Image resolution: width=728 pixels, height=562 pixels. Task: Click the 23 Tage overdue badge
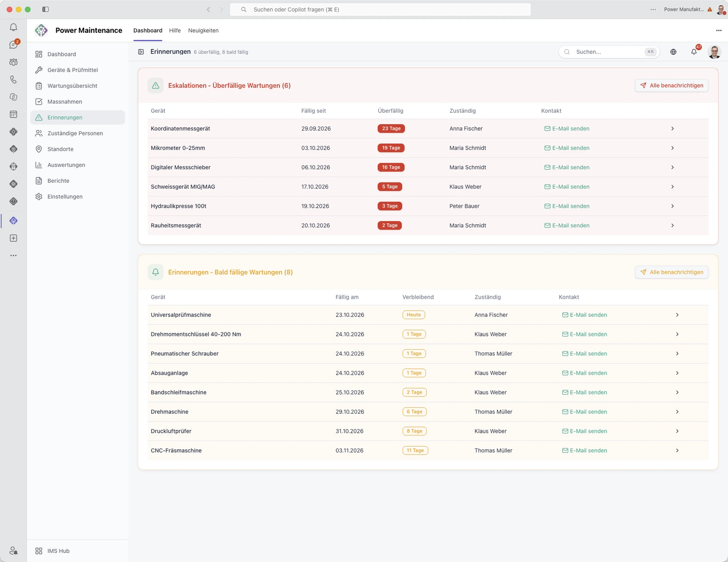point(391,129)
